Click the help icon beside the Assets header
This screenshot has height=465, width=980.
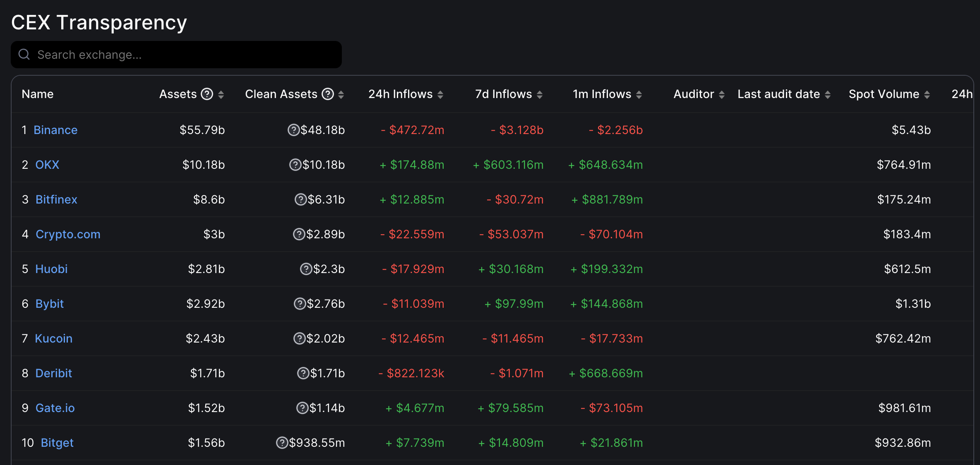[207, 94]
